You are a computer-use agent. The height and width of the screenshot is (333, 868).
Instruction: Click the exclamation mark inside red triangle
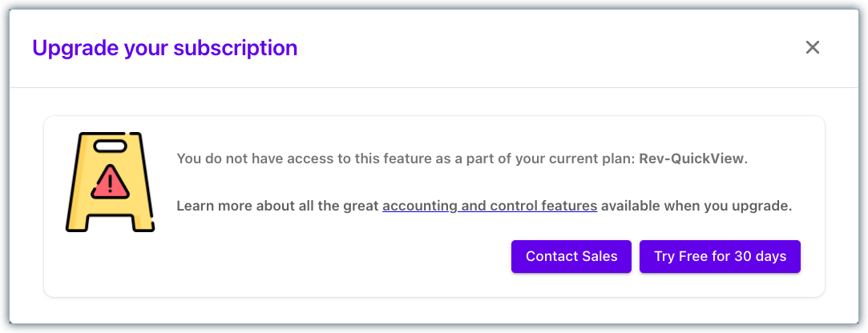point(110,182)
